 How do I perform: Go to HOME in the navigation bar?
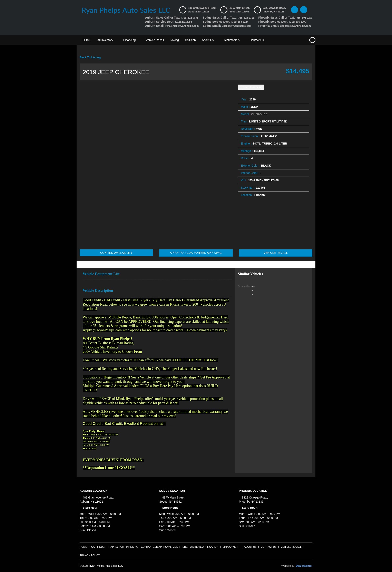pos(87,40)
